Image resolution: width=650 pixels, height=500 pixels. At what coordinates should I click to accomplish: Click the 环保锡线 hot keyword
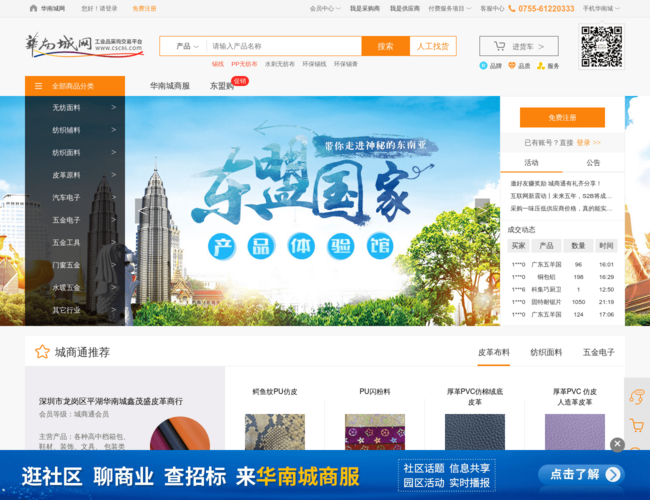coord(314,64)
